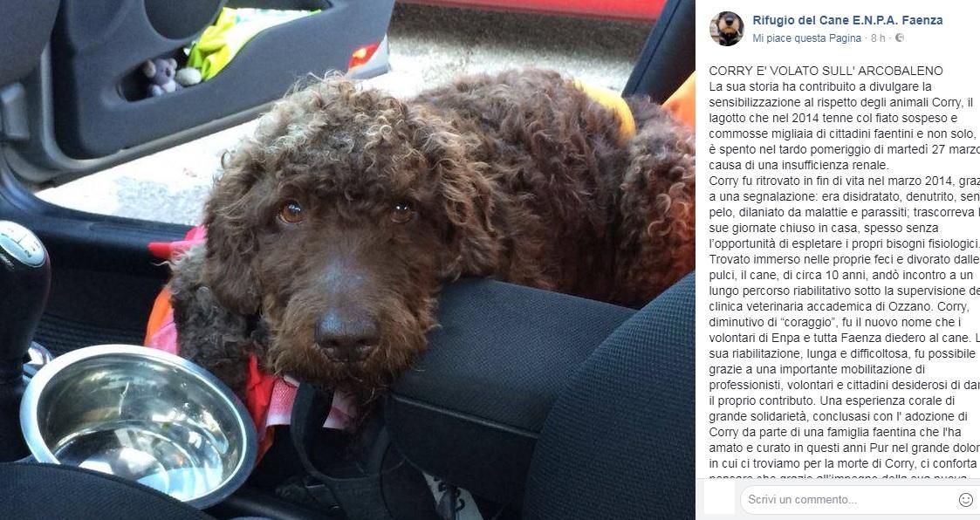Click the globe public-audience icon
980x520 pixels.
tap(900, 38)
